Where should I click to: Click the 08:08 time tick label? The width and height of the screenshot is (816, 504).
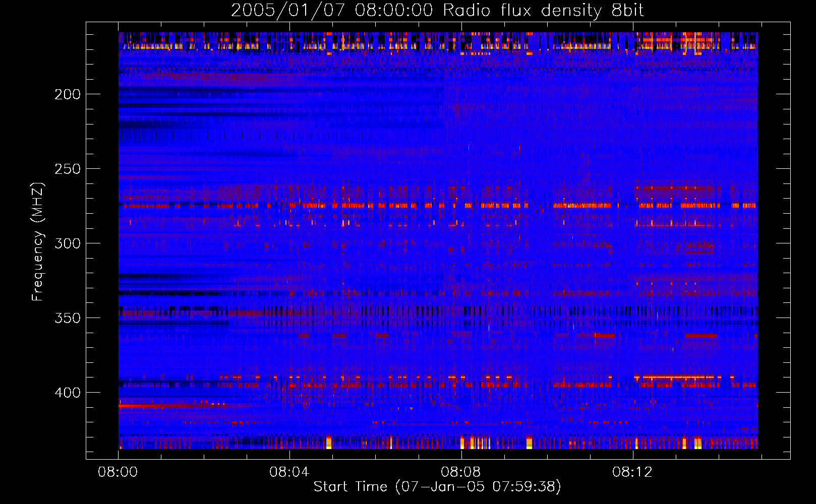tap(461, 472)
